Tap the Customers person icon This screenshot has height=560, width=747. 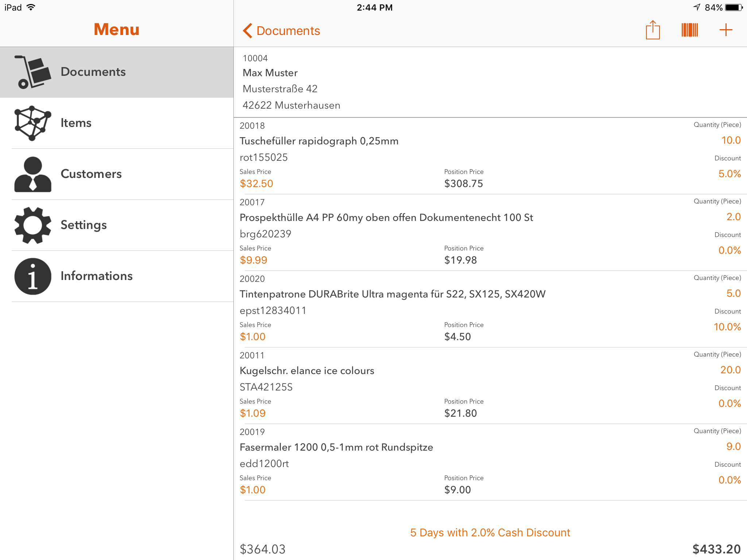coord(32,174)
